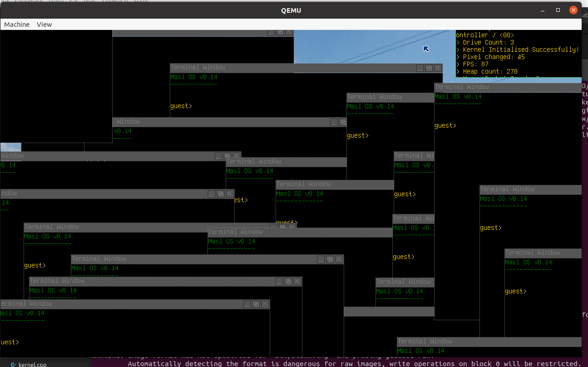Close the Terminal Window bordering the sky wallpaper
The height and width of the screenshot is (367, 588).
click(438, 68)
